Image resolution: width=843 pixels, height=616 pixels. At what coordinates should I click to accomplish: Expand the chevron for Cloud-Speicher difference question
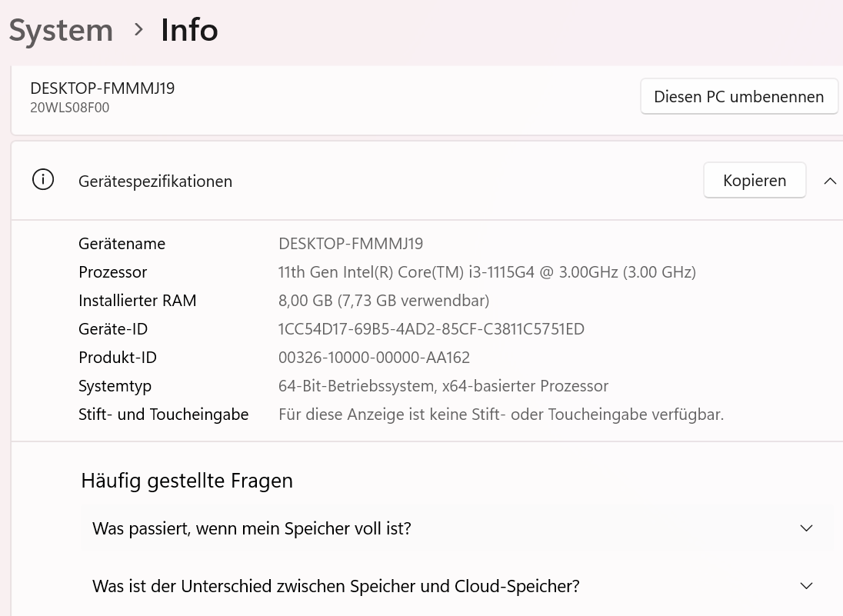[x=806, y=586]
